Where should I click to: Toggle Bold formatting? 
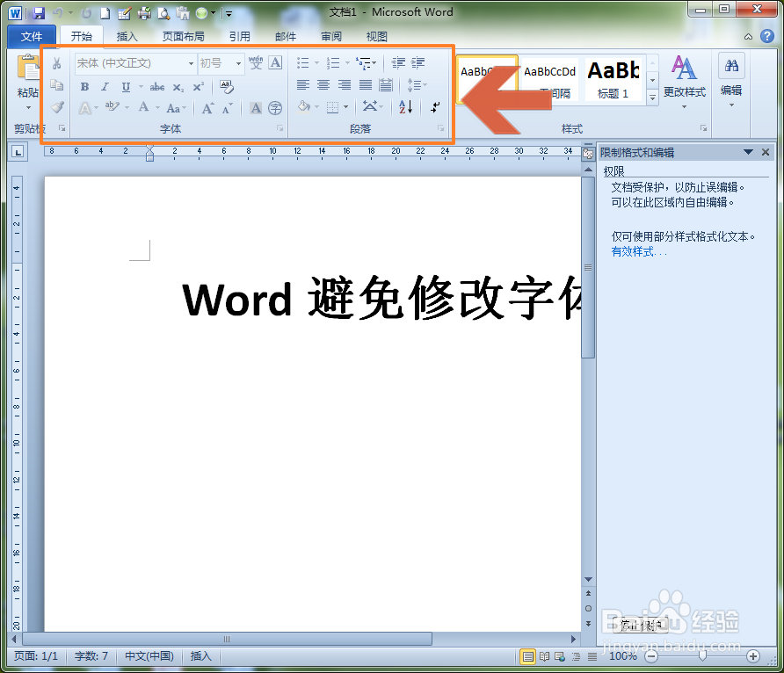(x=84, y=86)
